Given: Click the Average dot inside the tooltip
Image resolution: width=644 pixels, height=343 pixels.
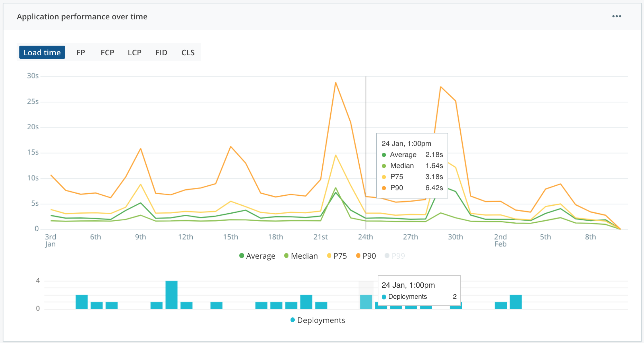Looking at the screenshot, I should [x=384, y=155].
